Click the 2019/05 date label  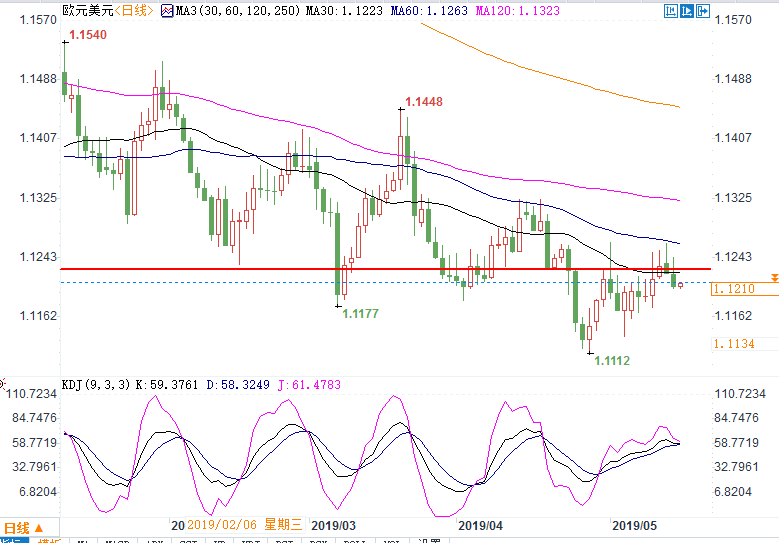point(634,526)
